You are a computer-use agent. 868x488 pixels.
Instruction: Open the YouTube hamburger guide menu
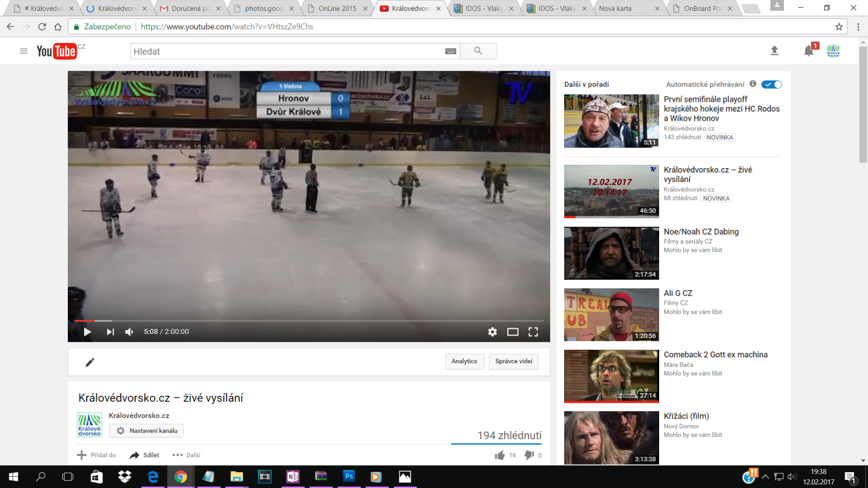(24, 51)
